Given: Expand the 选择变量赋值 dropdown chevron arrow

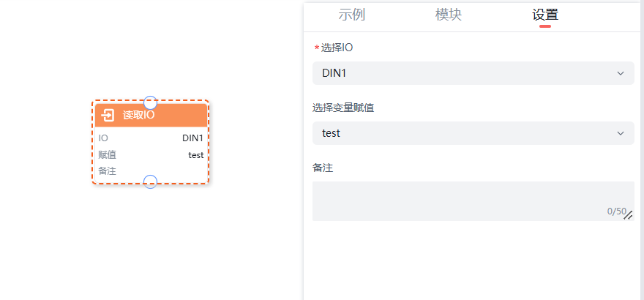Looking at the screenshot, I should [x=621, y=133].
